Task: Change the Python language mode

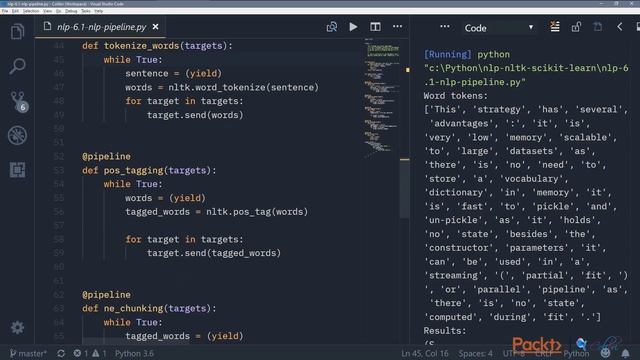Action: (576, 353)
